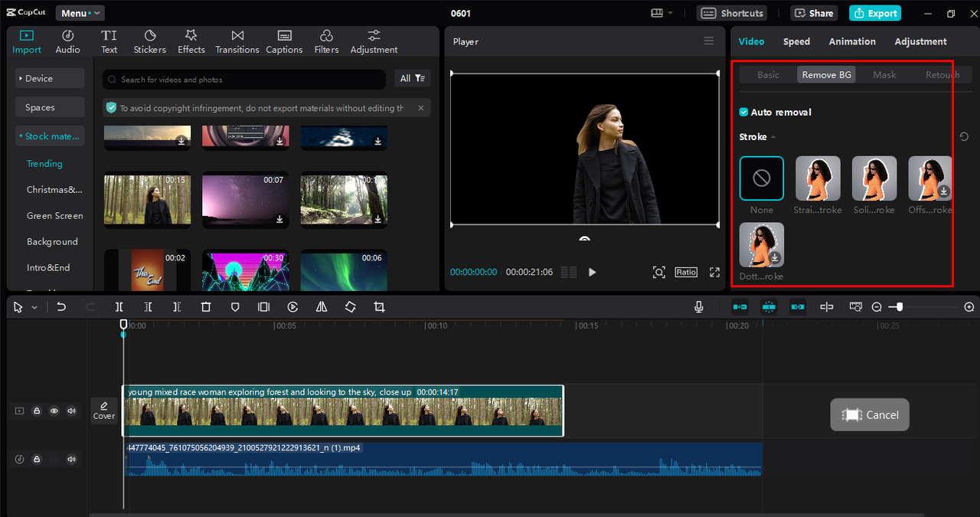980x517 pixels.
Task: Click the Split clip tool in timeline toolbar
Action: point(119,307)
